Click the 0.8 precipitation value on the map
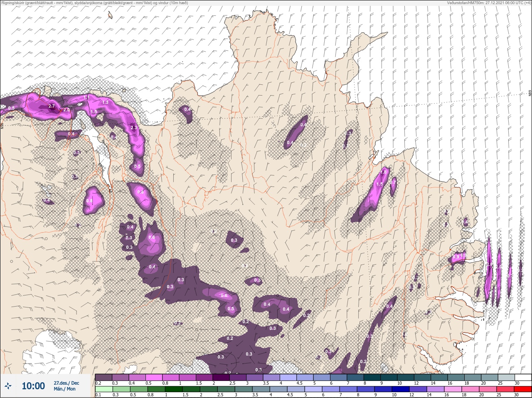The image size is (532, 398). 89,201
